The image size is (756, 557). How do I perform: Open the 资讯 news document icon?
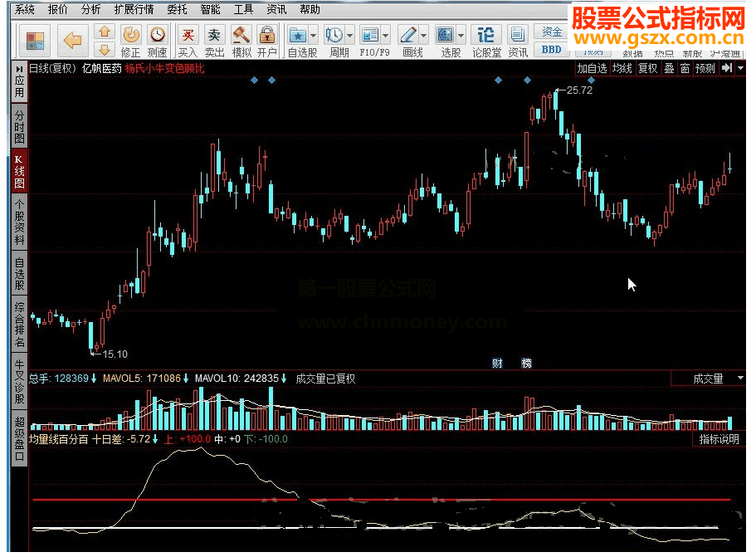point(517,41)
